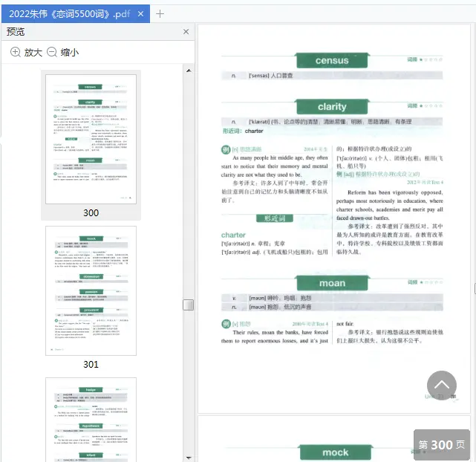476x462 pixels.
Task: Click the thumbnail scrollbar up arrow
Action: tap(189, 71)
